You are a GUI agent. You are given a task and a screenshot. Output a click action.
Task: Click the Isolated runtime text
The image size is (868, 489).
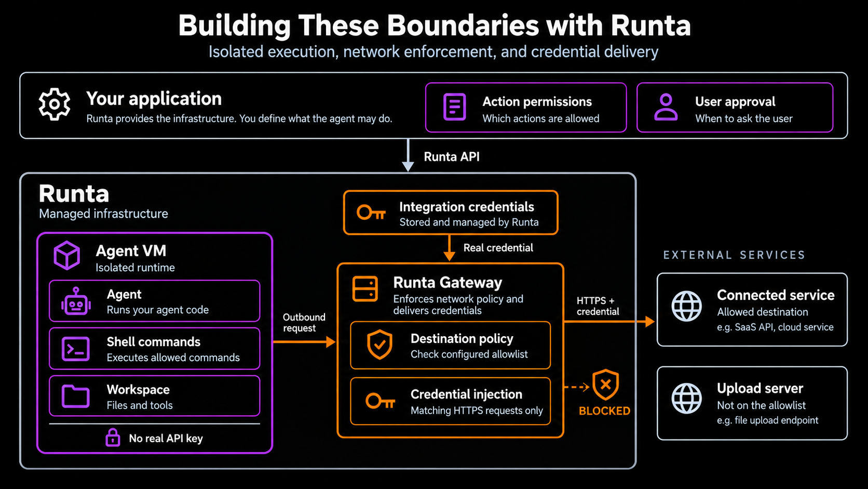(x=135, y=268)
